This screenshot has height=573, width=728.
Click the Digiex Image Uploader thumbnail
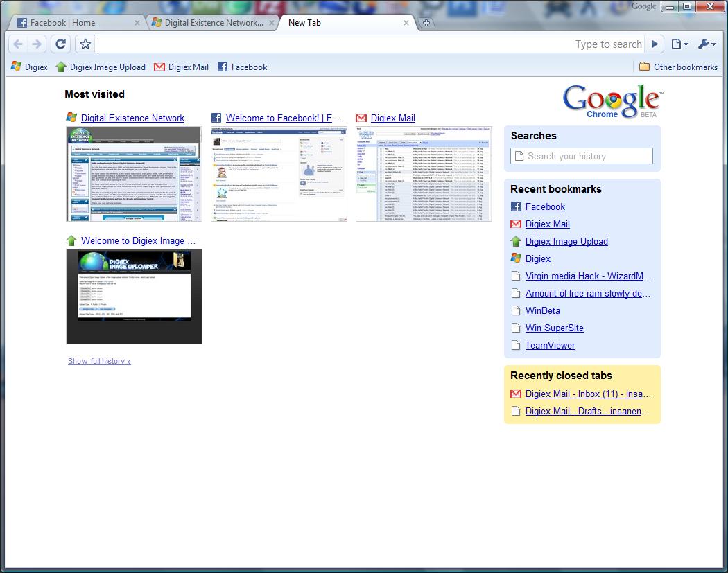(135, 297)
